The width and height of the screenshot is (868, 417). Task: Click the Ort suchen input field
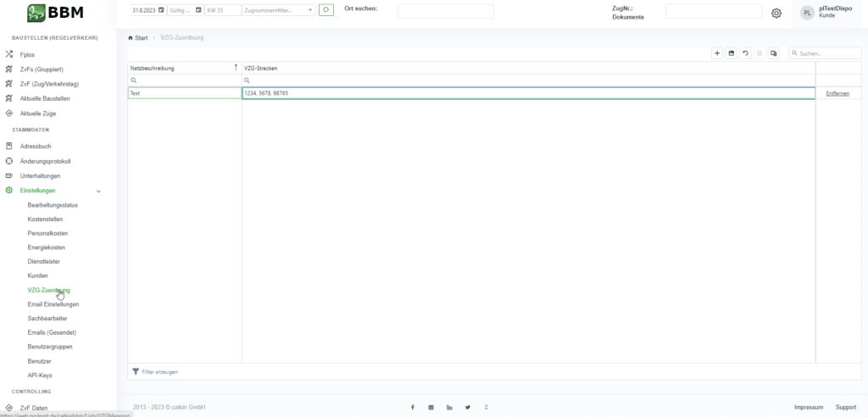pyautogui.click(x=445, y=11)
